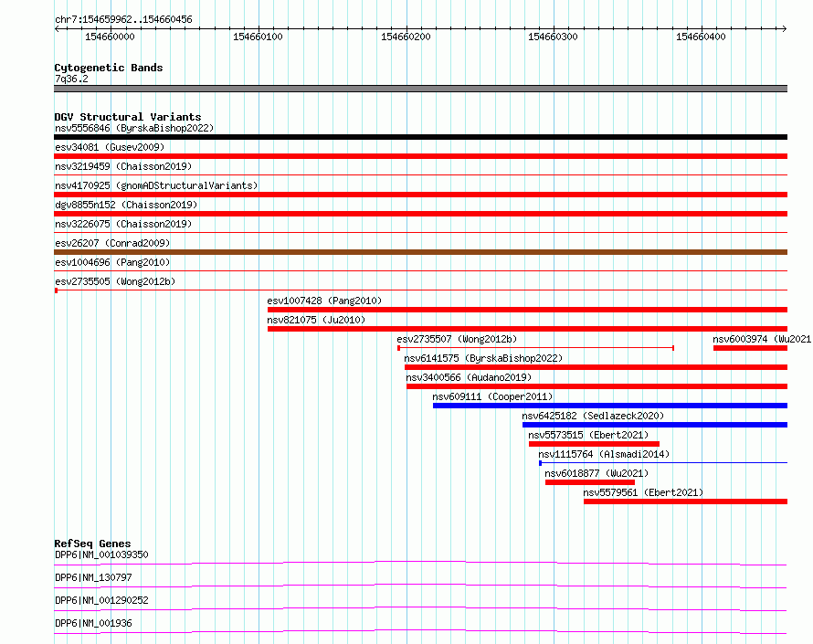
Task: Open dgv8855n152 (Chaisson2019) variant label
Action: click(126, 205)
